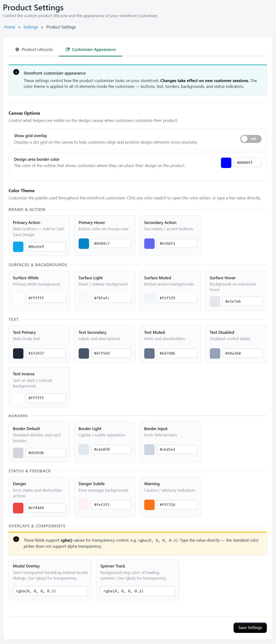The width and height of the screenshot is (276, 644).
Task: Edit Surface Light hex value #f8fafc
Action: click(111, 298)
